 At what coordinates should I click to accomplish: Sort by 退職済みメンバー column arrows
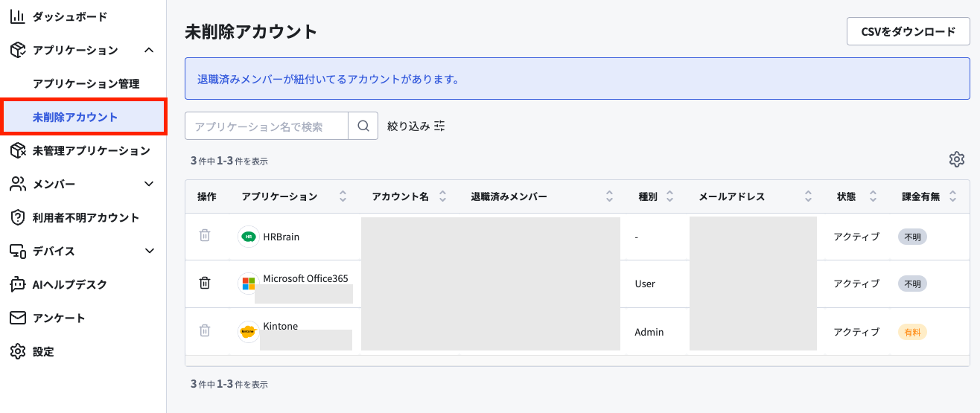609,196
